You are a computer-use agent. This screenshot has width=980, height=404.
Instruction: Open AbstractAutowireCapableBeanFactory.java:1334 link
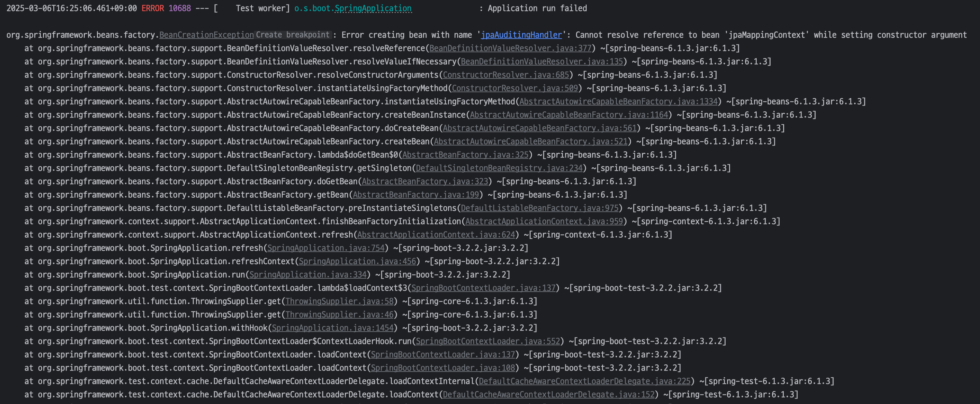click(618, 101)
